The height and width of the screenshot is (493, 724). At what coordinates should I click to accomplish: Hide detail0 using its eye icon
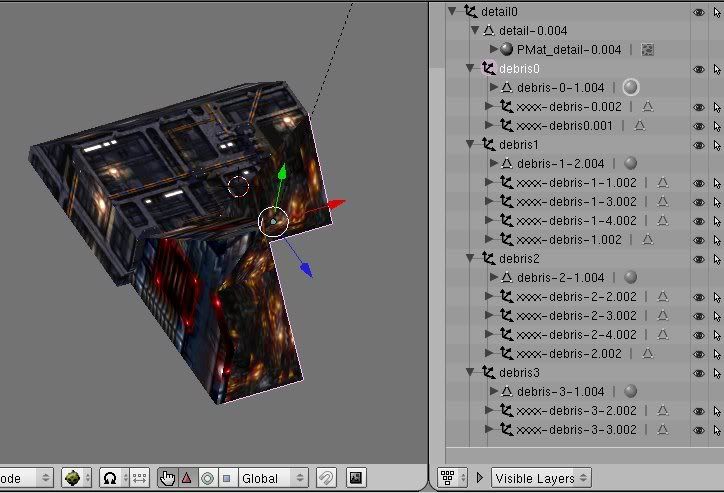point(698,12)
